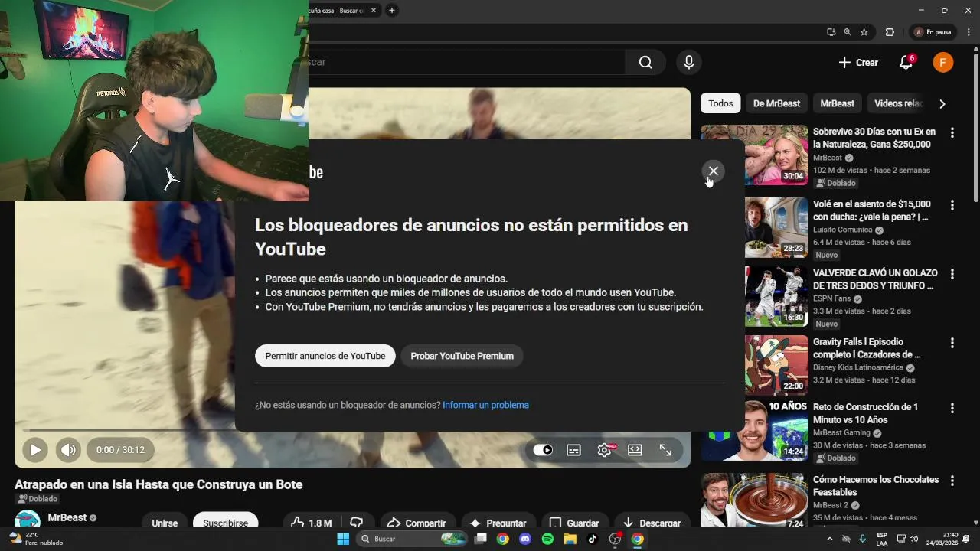Select the Videos relacionados filter chip
Screen dimensions: 980x551
pos(898,103)
